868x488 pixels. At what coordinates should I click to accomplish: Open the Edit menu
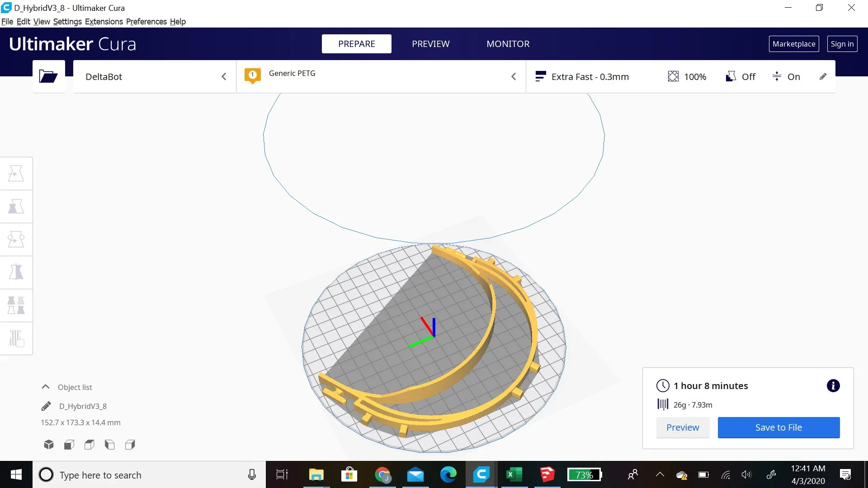[24, 22]
